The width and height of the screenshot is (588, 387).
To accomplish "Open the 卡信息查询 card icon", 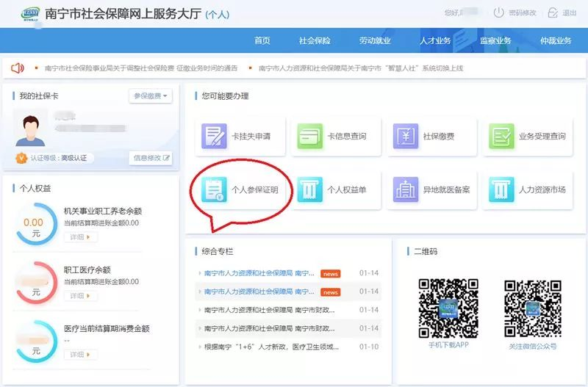I will pos(310,137).
